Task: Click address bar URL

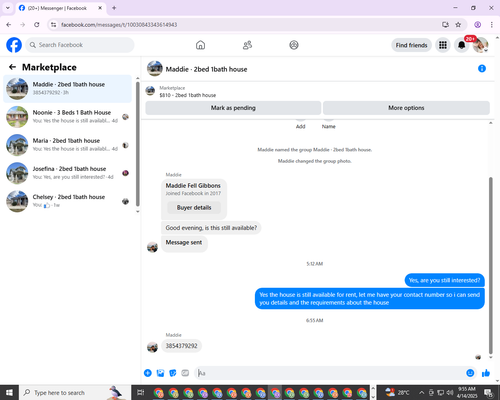Action: point(119,25)
